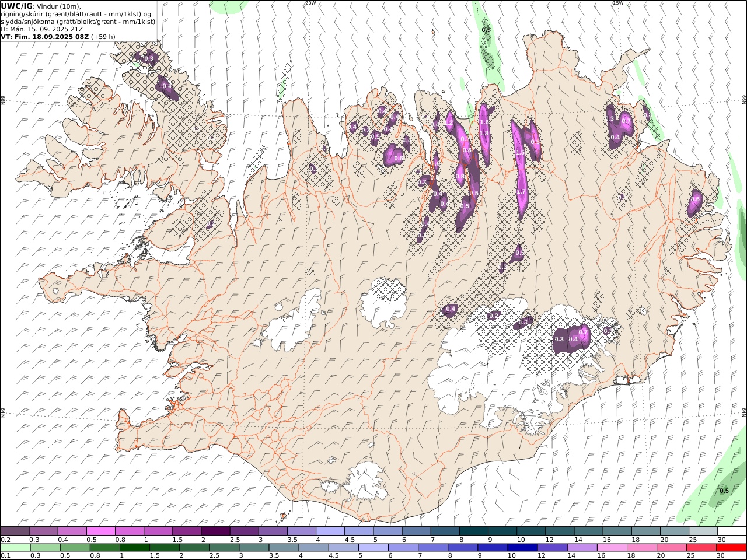Click the valid time 'VT: Fim. 18.09.2025 08Z'
This screenshot has width=747, height=560.
click(x=44, y=36)
